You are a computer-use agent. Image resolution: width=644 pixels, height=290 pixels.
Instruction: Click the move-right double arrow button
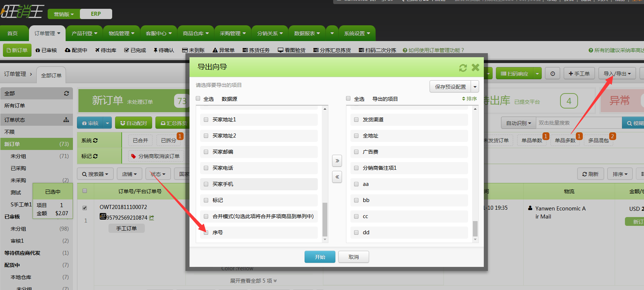coord(337,161)
